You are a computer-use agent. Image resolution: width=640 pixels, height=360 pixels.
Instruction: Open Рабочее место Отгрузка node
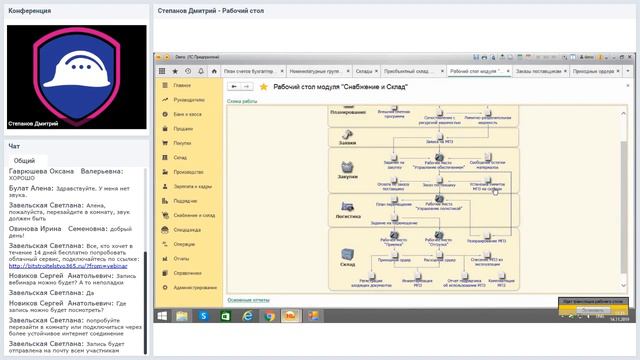(x=439, y=238)
